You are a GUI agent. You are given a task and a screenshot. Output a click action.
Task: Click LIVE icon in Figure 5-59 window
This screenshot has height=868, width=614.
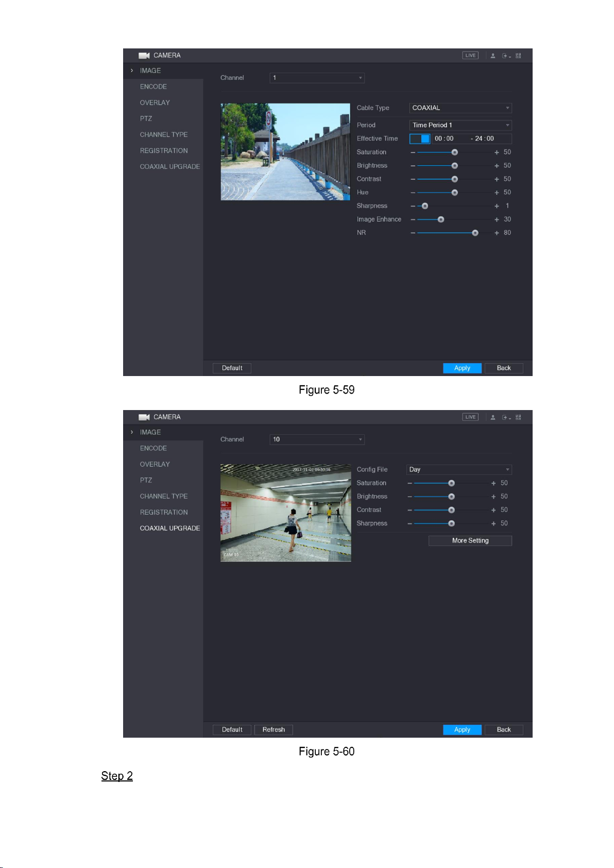click(x=470, y=56)
